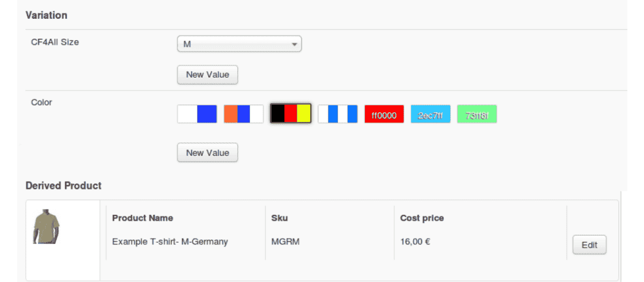This screenshot has width=644, height=282.
Task: Select the white and blue color swatch
Action: point(197,114)
